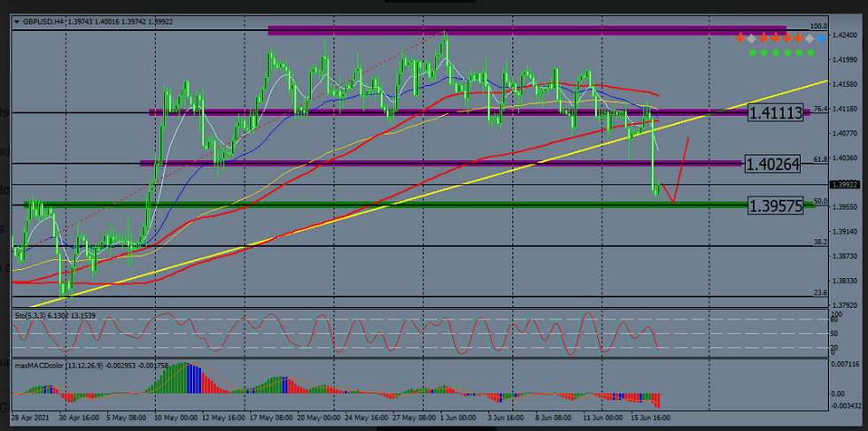Click the blue up arrow signal icon

click(x=821, y=39)
